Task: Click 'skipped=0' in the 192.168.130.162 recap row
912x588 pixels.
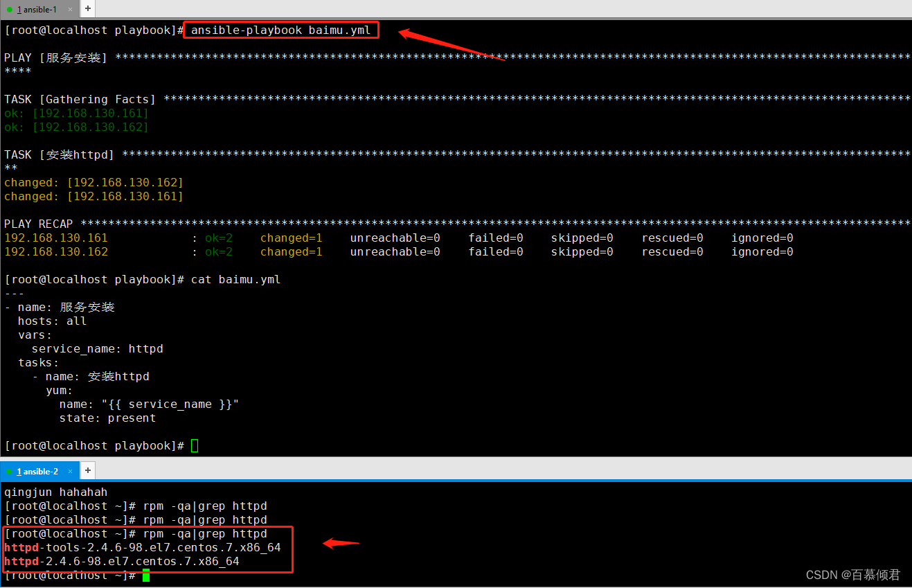Action: pyautogui.click(x=582, y=252)
